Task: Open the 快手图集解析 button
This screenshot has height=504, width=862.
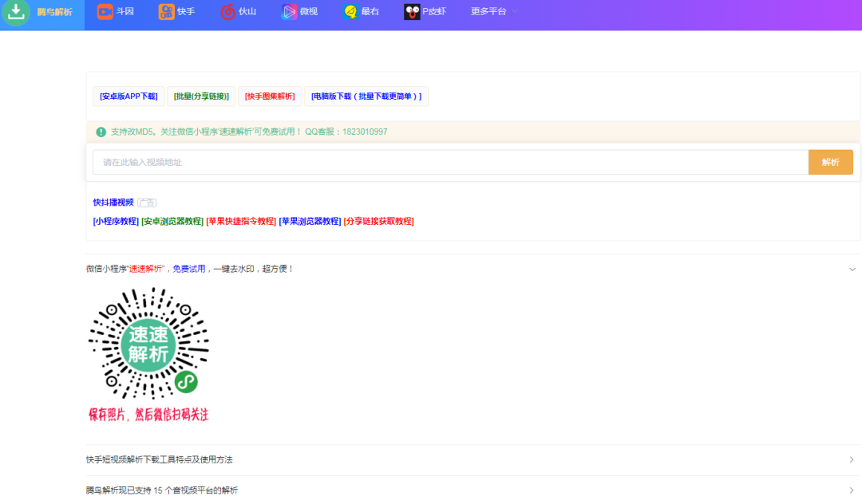Action: pos(270,96)
